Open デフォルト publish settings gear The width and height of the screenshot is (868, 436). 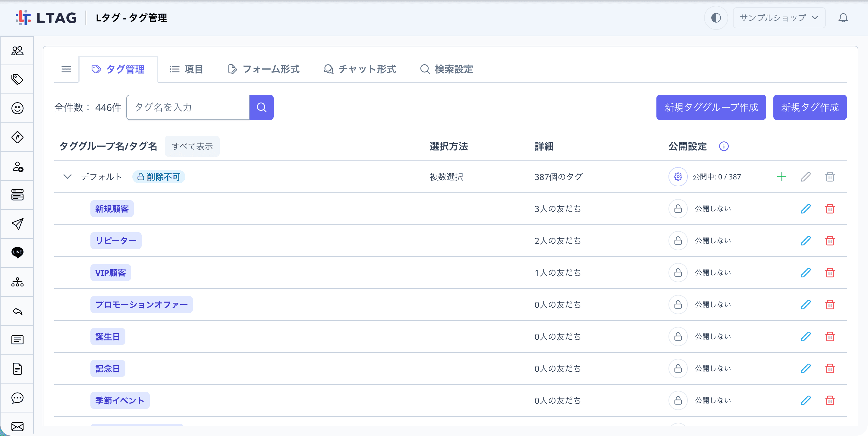point(678,177)
